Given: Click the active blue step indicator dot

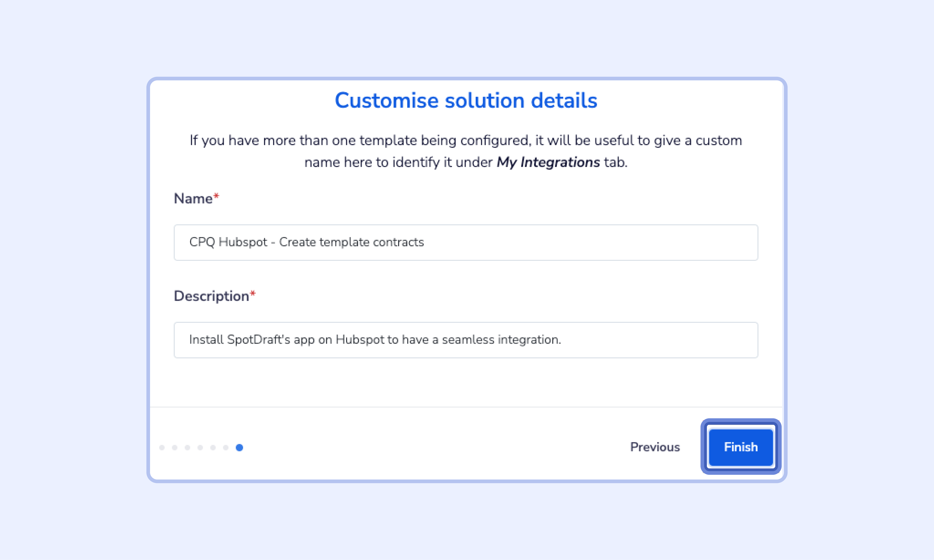Looking at the screenshot, I should (x=239, y=447).
